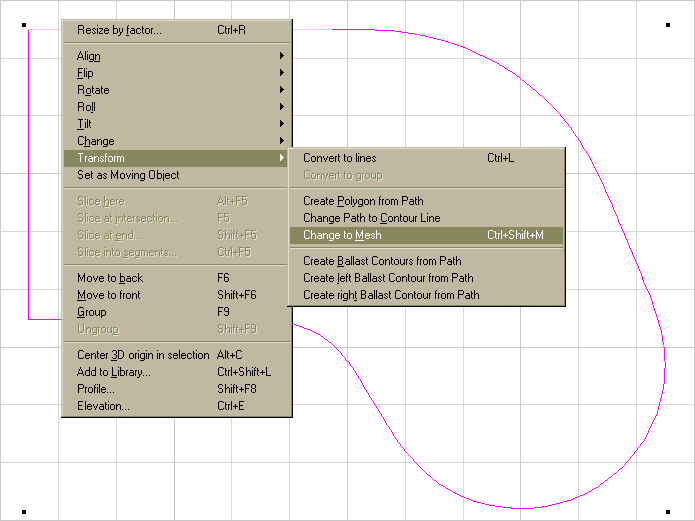
Task: Select Move to back
Action: [x=176, y=278]
